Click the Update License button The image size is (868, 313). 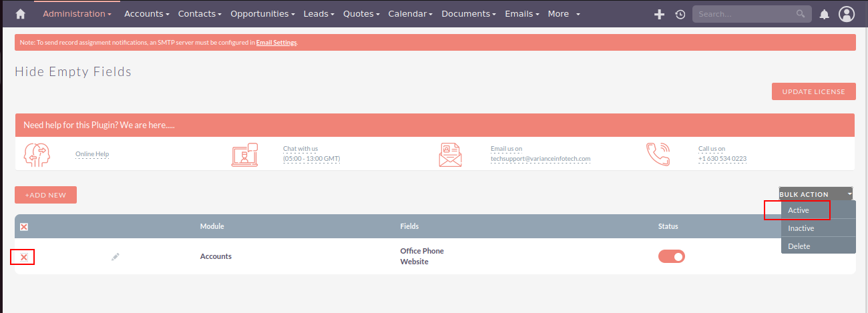point(813,91)
